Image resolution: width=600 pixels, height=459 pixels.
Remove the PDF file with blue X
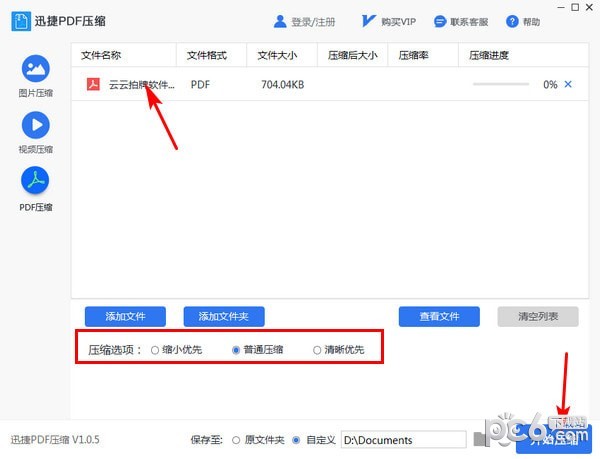click(568, 84)
